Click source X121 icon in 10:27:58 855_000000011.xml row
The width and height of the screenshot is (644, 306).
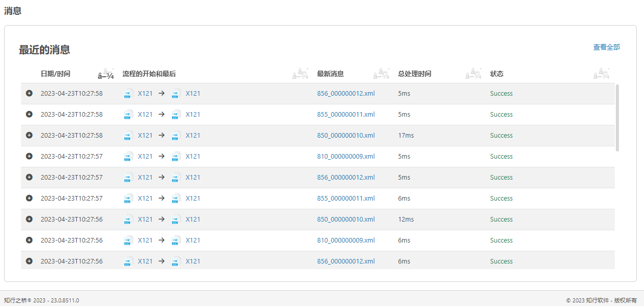(x=128, y=115)
